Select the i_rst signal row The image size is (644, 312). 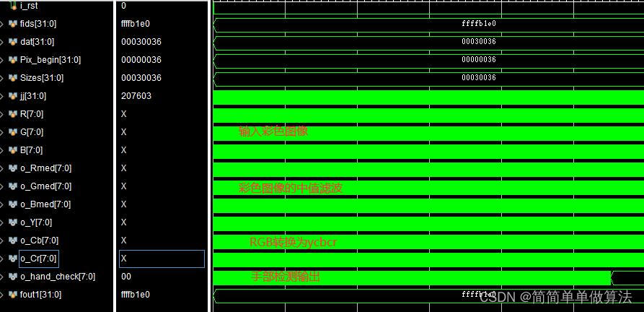coord(57,6)
